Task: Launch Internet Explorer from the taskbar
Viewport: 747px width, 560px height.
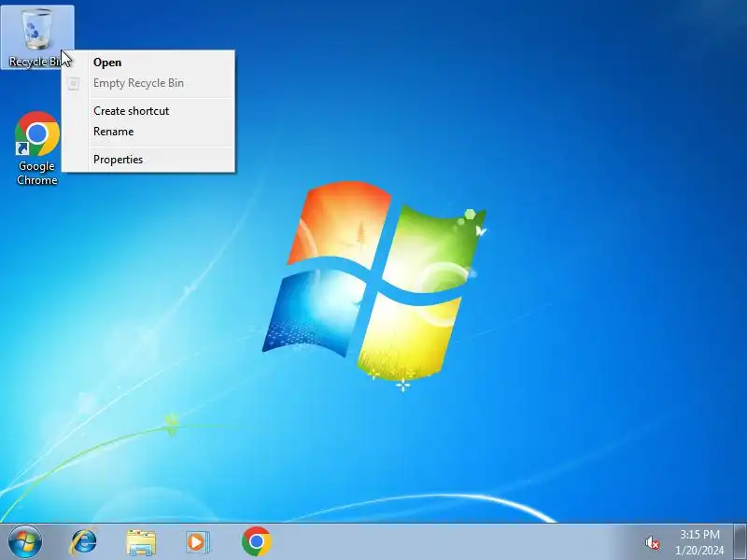Action: click(83, 542)
